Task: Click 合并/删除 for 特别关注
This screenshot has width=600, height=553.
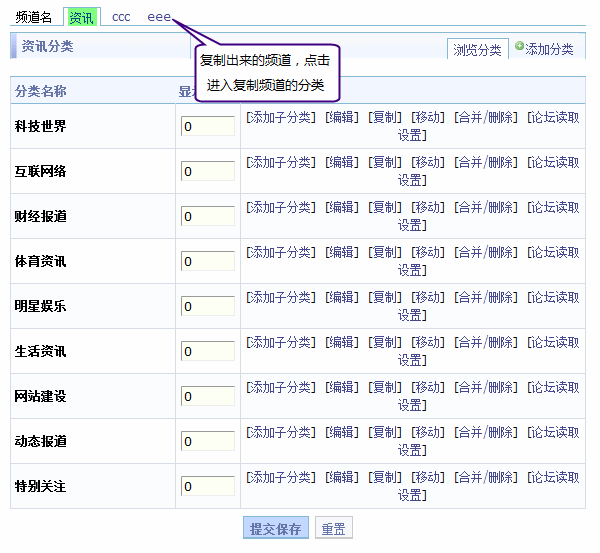Action: [x=486, y=477]
